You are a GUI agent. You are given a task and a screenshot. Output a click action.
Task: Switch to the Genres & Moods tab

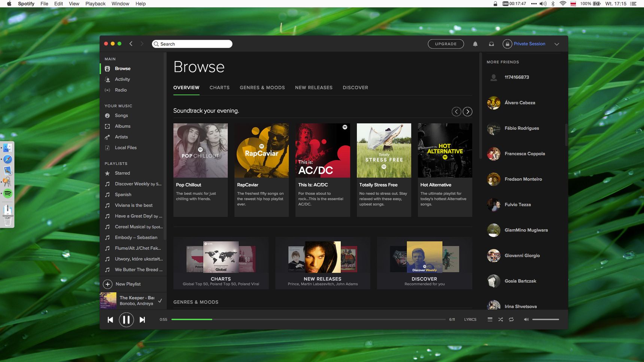coord(262,88)
